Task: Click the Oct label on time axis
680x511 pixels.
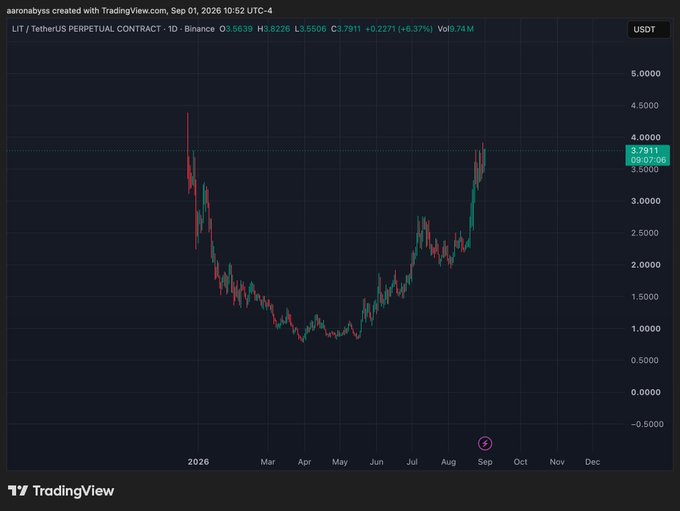Action: click(520, 462)
